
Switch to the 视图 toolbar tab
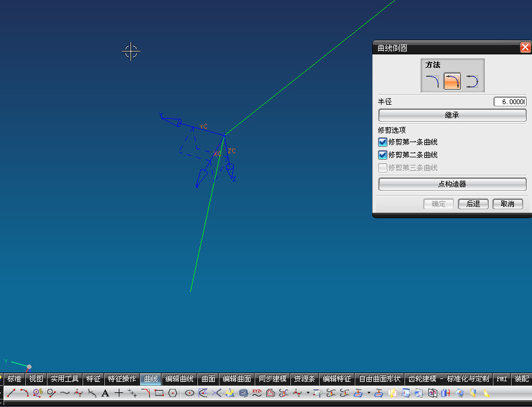tap(36, 378)
